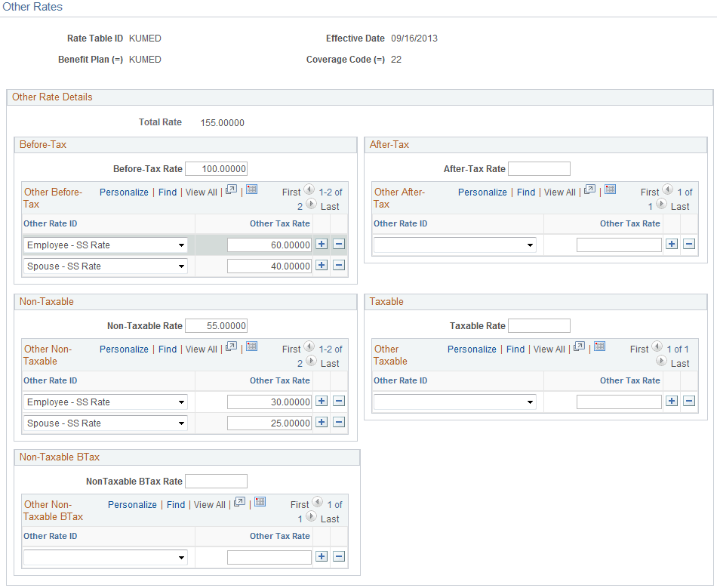Add a row in Other Non-Taxable BTax grid
717x588 pixels.
[x=321, y=557]
